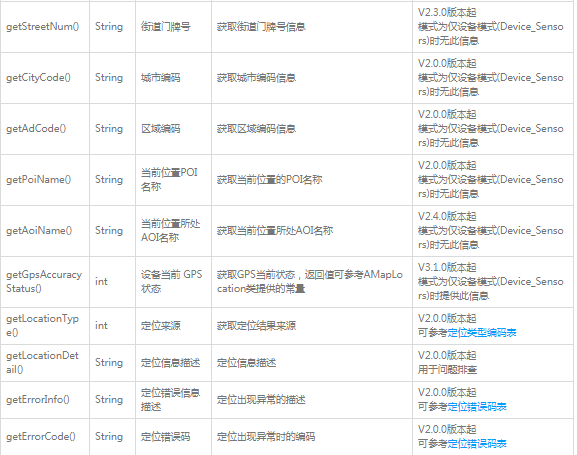
Task: Select the getAdCode() method name
Action: coord(36,128)
